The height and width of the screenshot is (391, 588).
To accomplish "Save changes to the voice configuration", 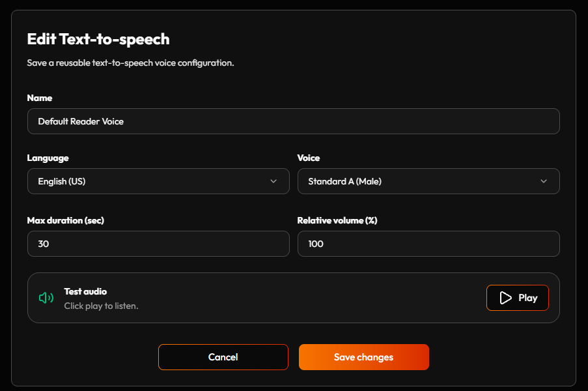I will (364, 357).
